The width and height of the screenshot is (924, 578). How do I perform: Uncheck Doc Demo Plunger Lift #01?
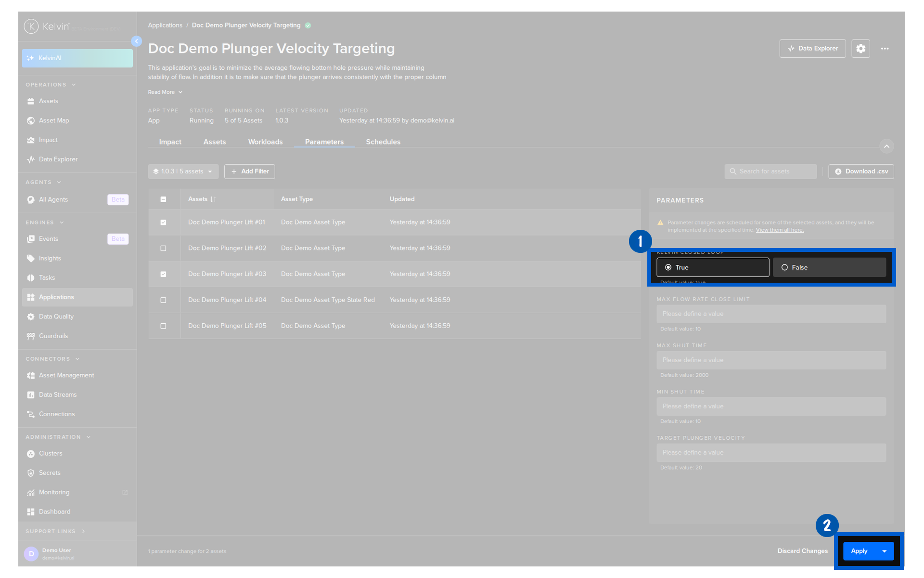(x=163, y=223)
